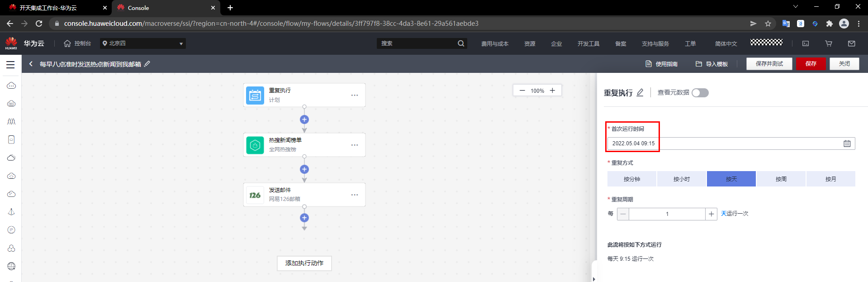Open the hamburger menu in the sidebar
The width and height of the screenshot is (868, 282).
click(10, 65)
